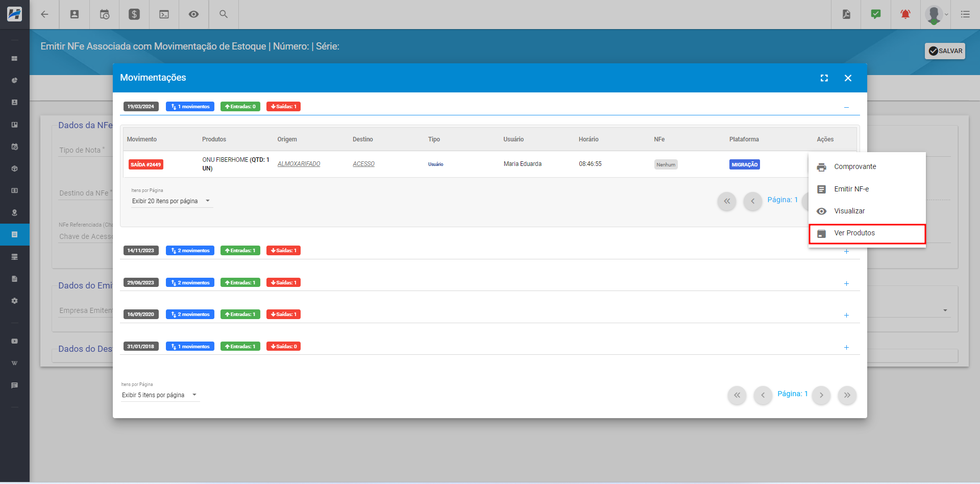This screenshot has height=484, width=980.
Task: Open Empresa Emitente dropdown arrow behind dialog
Action: [x=945, y=310]
